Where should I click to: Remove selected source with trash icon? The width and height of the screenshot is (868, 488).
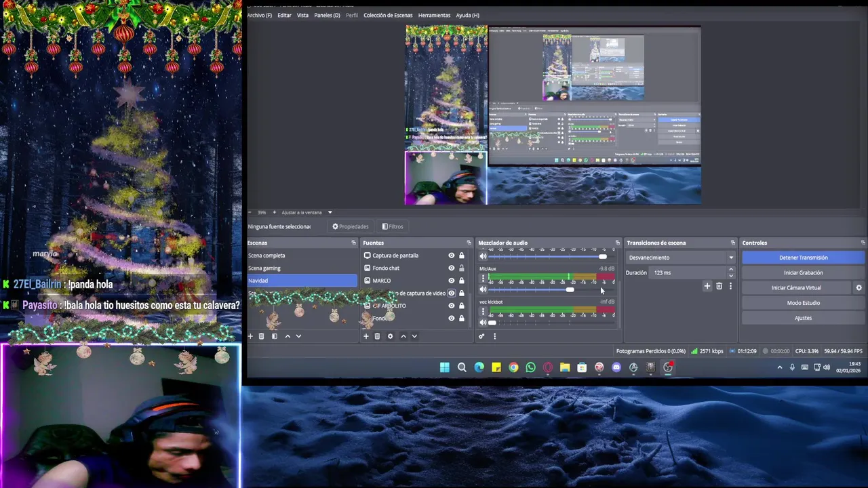coord(377,336)
